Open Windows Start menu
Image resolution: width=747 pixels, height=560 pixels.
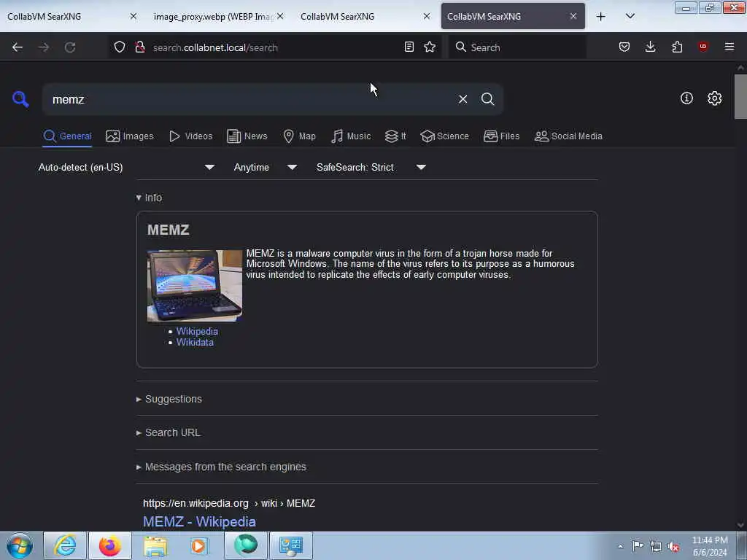(x=20, y=545)
